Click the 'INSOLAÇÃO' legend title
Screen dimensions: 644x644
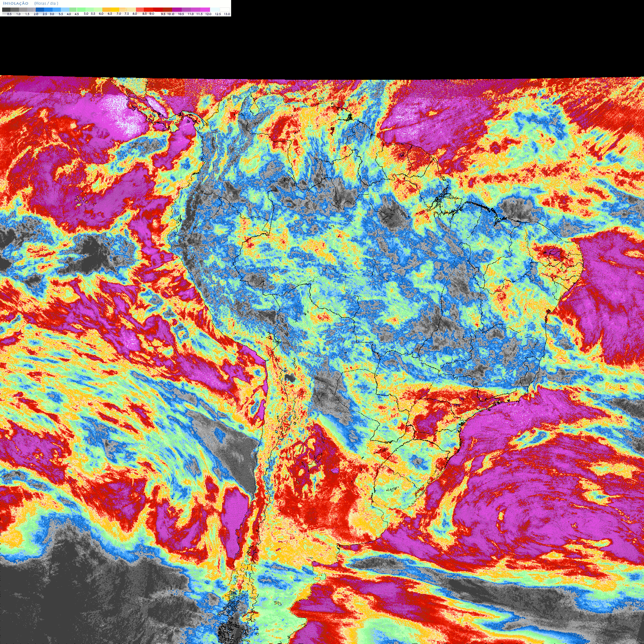tap(16, 3)
